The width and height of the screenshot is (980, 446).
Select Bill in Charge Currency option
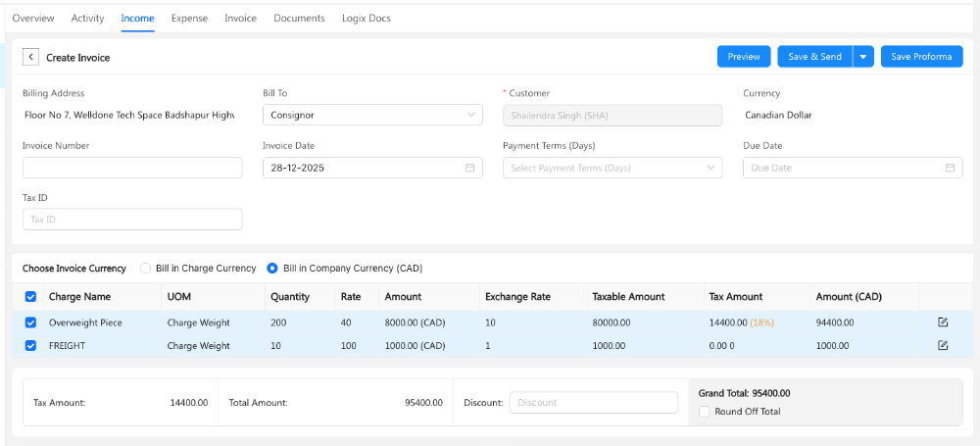[x=146, y=269]
